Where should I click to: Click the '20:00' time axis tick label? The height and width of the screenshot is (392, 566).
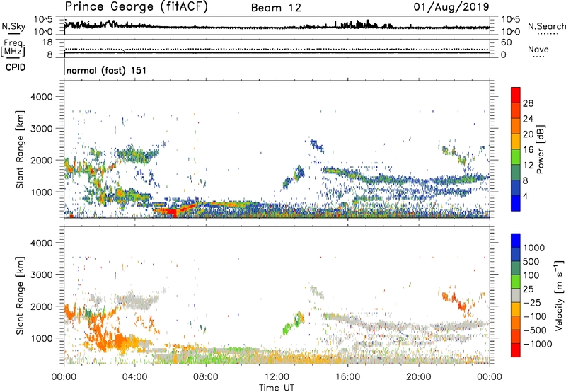[x=418, y=377]
